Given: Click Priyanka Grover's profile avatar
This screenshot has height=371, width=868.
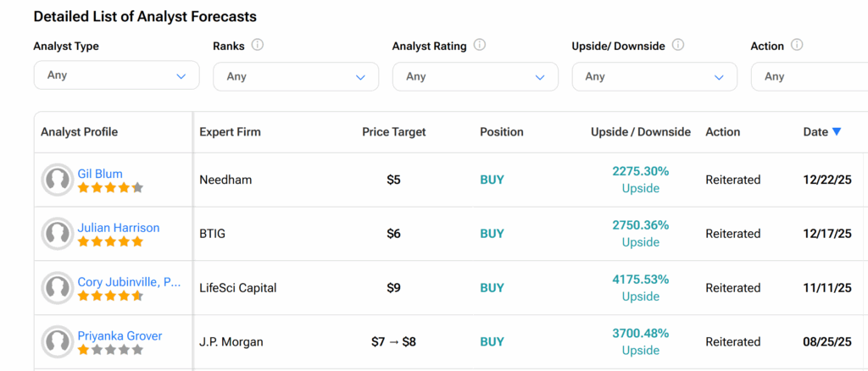Looking at the screenshot, I should [58, 342].
